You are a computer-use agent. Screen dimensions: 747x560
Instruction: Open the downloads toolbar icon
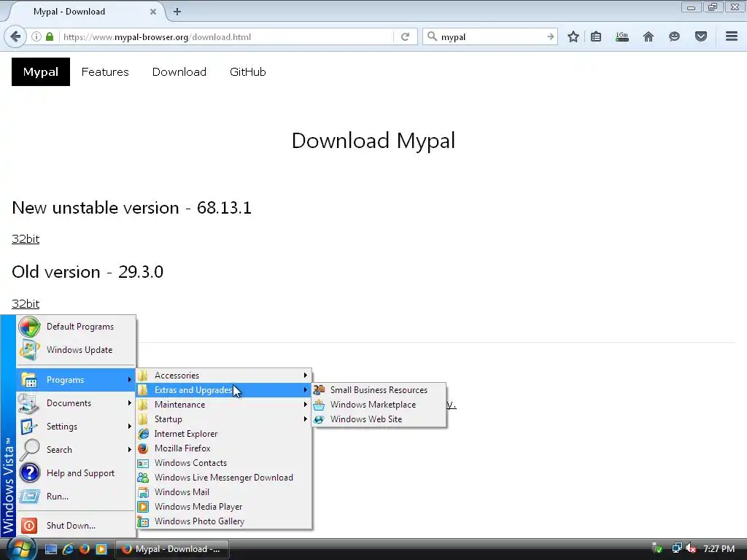[622, 36]
